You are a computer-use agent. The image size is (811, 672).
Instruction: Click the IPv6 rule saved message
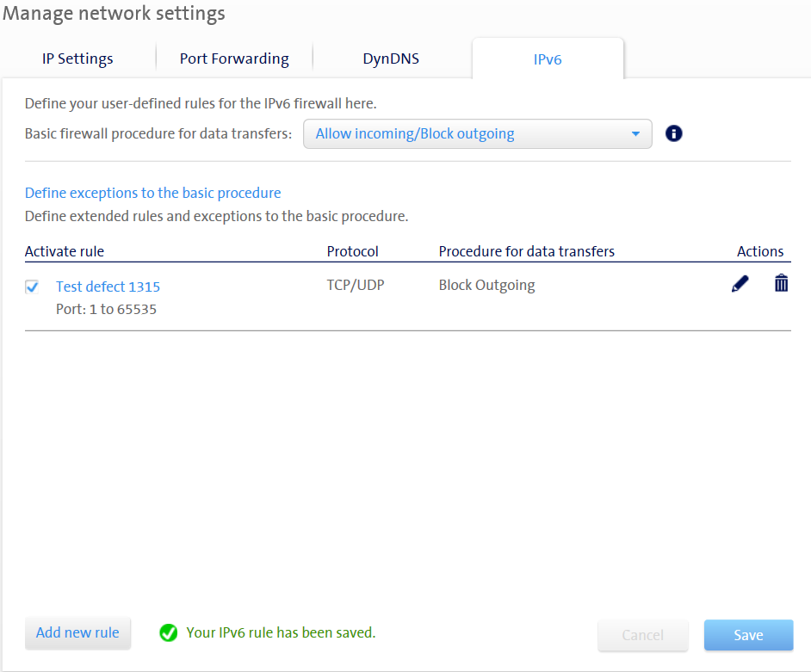click(x=281, y=632)
